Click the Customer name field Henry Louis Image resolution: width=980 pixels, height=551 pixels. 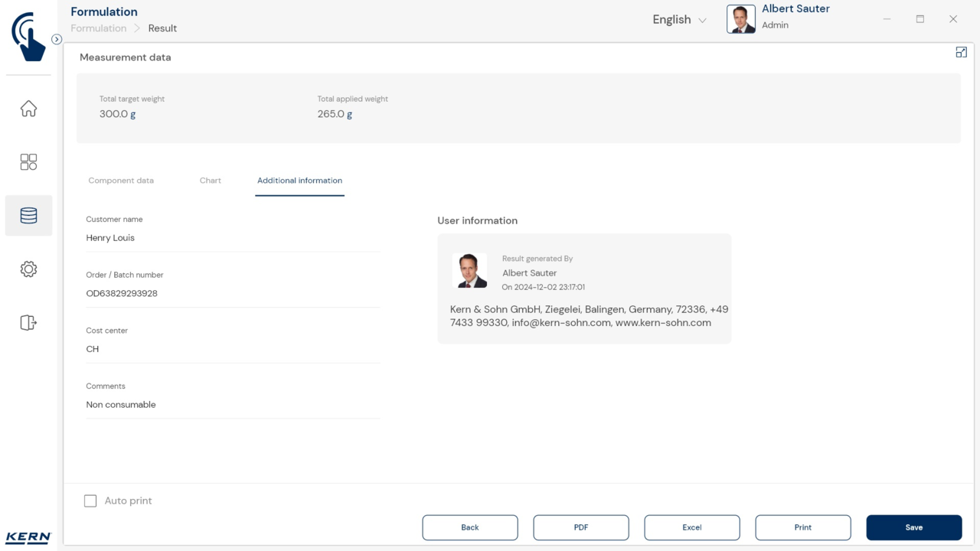click(x=232, y=238)
